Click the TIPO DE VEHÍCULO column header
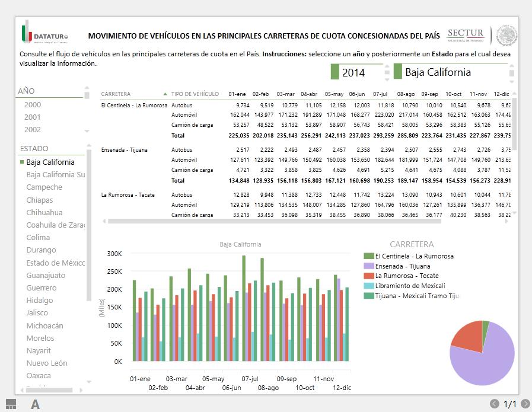532x412 pixels. 195,94
